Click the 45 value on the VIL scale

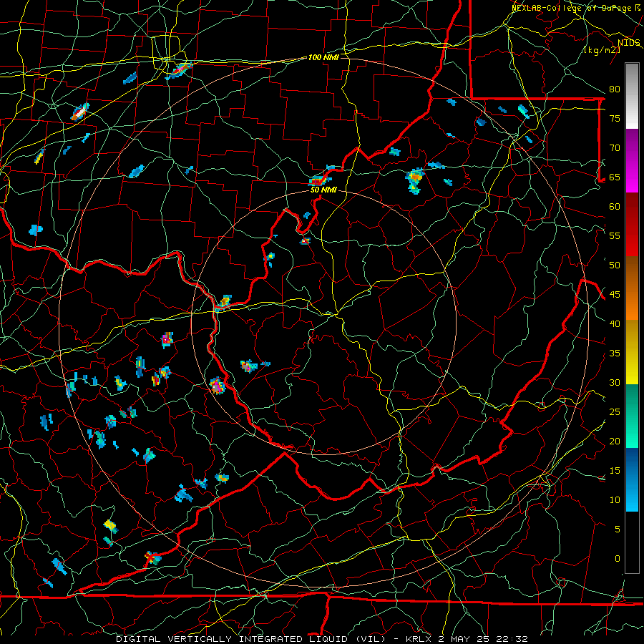tap(615, 295)
